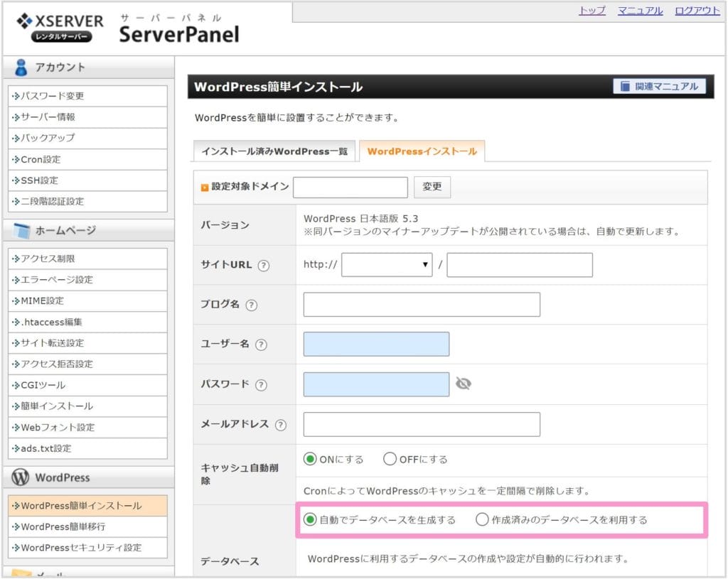Click the book icon on 関連マニュアル

[x=625, y=87]
